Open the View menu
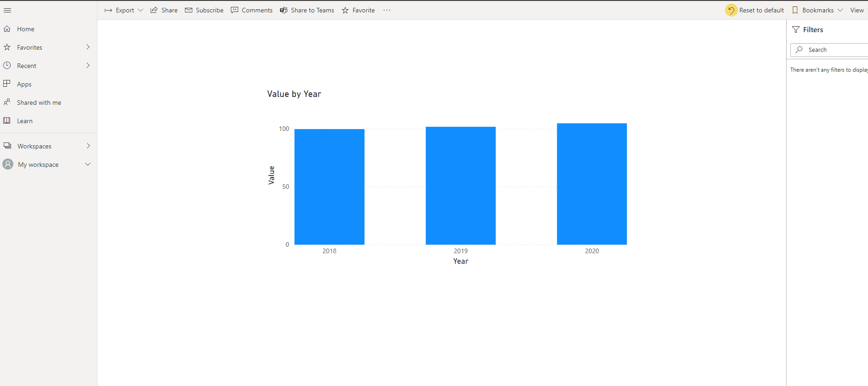 [x=857, y=10]
